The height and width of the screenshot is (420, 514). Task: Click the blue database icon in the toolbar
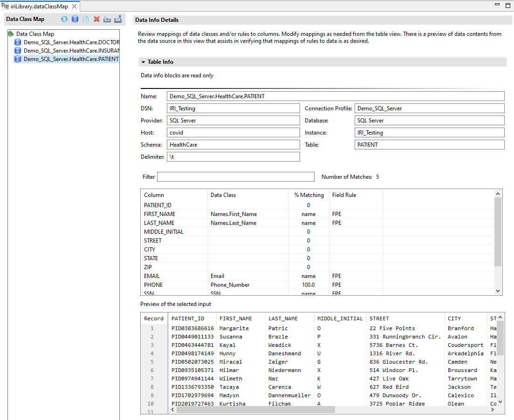tap(75, 19)
